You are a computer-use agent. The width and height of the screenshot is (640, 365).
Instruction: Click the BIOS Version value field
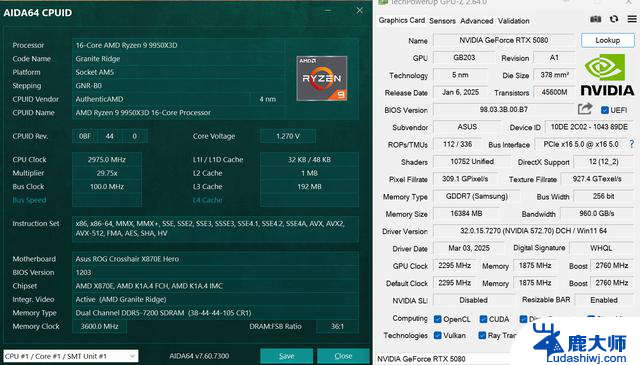pyautogui.click(x=504, y=109)
